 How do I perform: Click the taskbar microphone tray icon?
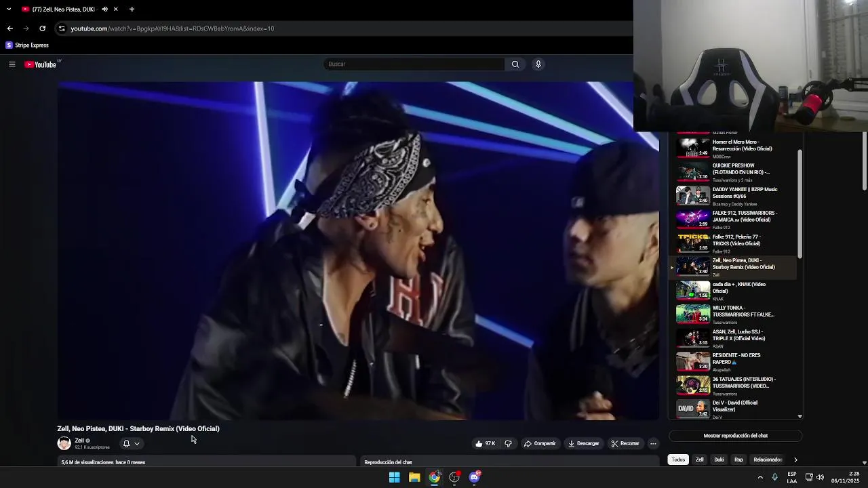coord(774,477)
